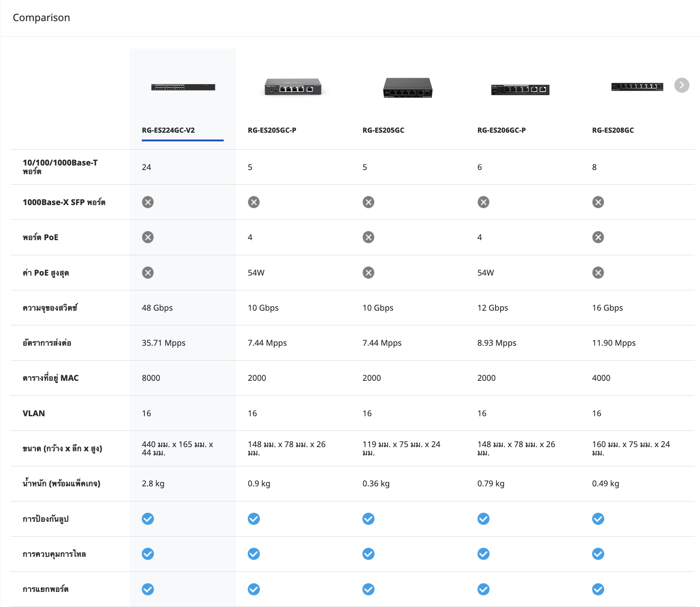Screen dimensions: 700x607
Task: Select the RG-ES208GC model name
Action: [613, 130]
